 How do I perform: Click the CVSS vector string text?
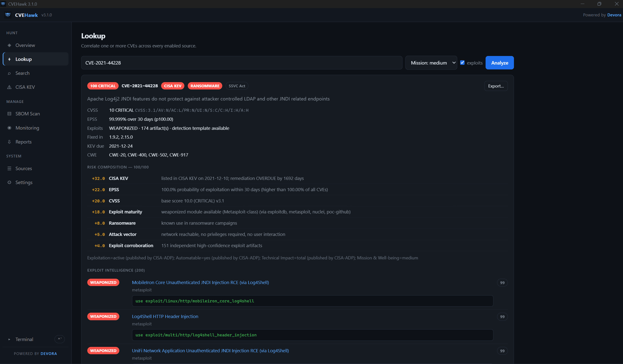click(x=192, y=110)
